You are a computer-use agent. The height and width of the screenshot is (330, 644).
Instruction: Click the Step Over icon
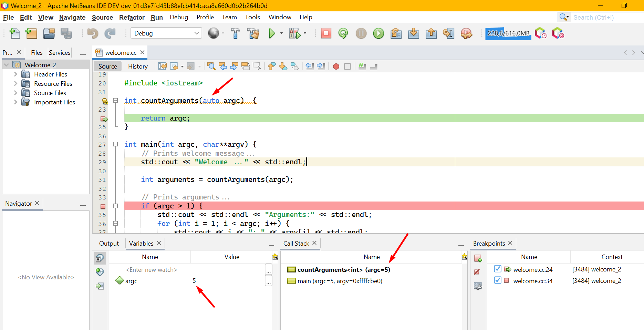[396, 33]
